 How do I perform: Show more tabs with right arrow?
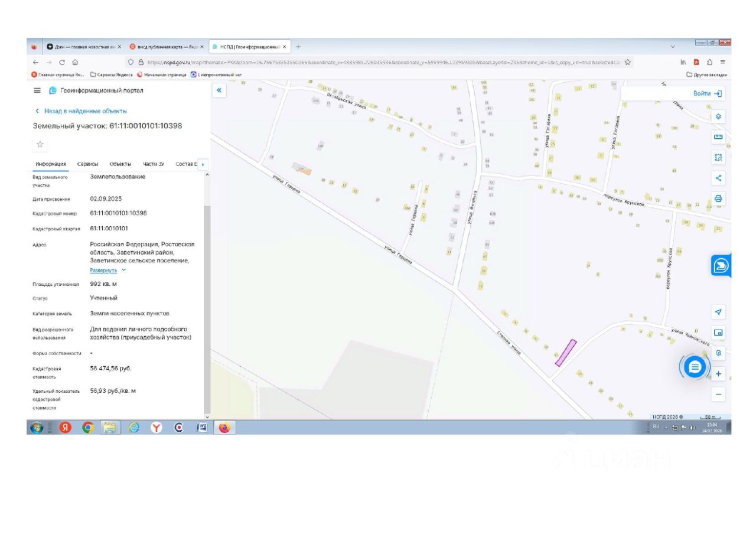coord(203,164)
